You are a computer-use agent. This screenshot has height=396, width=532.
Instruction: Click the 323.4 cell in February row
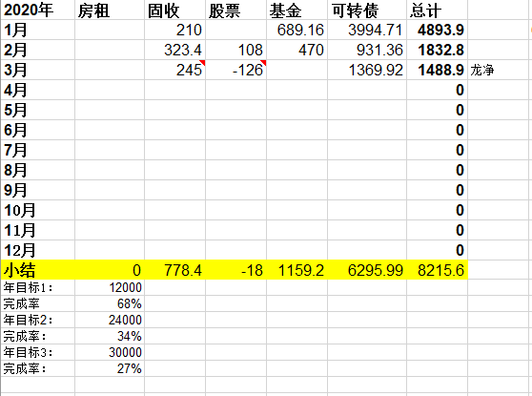(174, 50)
